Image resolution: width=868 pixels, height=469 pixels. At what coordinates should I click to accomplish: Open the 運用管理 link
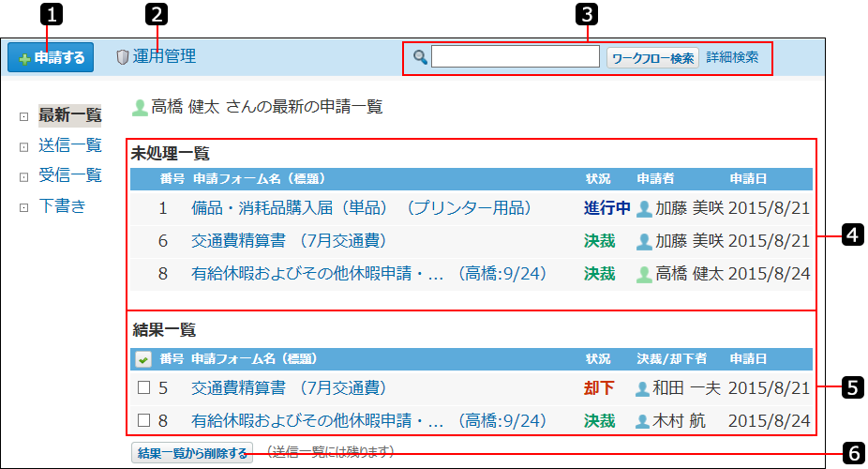coord(164,56)
